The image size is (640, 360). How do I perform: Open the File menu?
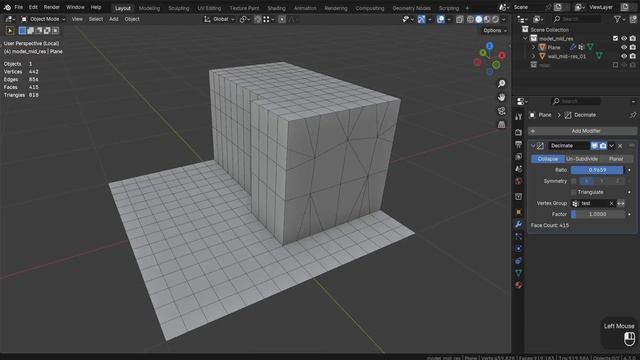click(x=19, y=7)
